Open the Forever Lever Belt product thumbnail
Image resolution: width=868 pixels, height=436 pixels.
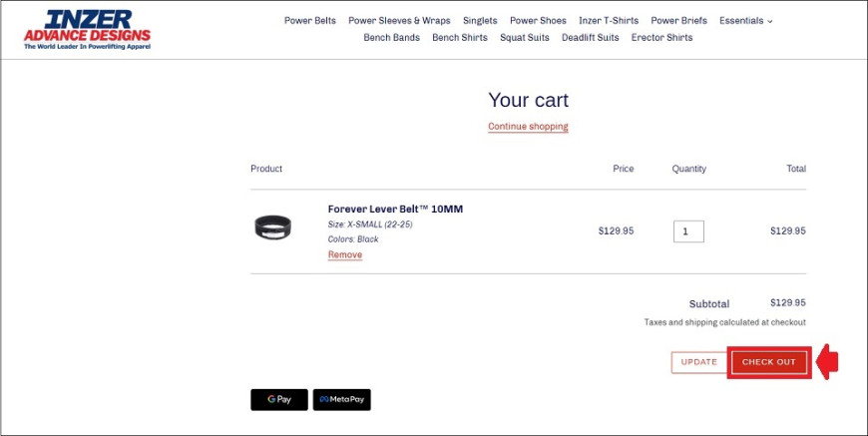(273, 226)
